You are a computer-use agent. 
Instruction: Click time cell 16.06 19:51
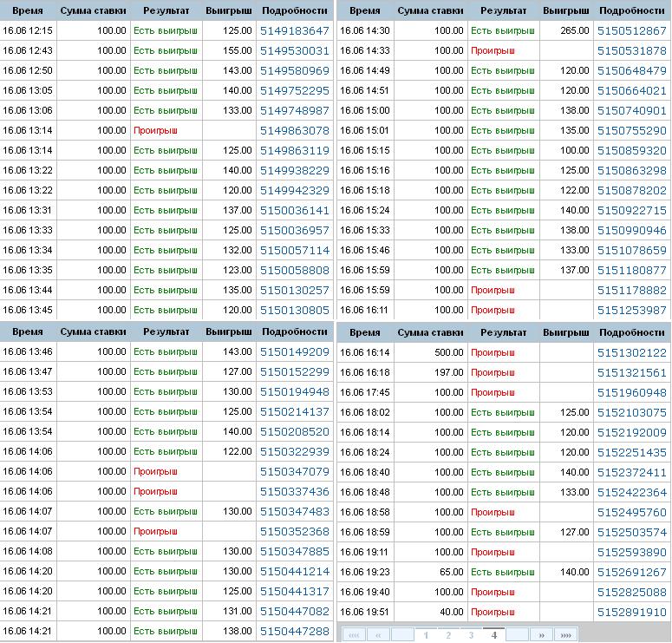pos(365,612)
